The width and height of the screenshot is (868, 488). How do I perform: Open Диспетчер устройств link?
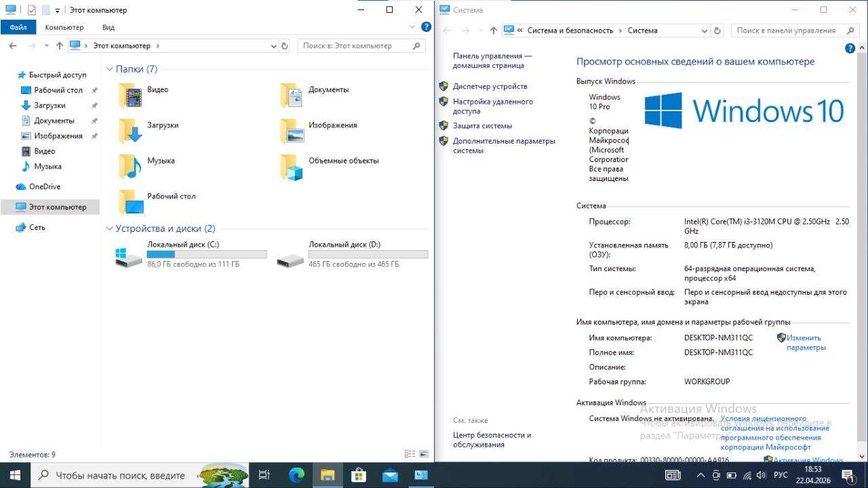(490, 87)
